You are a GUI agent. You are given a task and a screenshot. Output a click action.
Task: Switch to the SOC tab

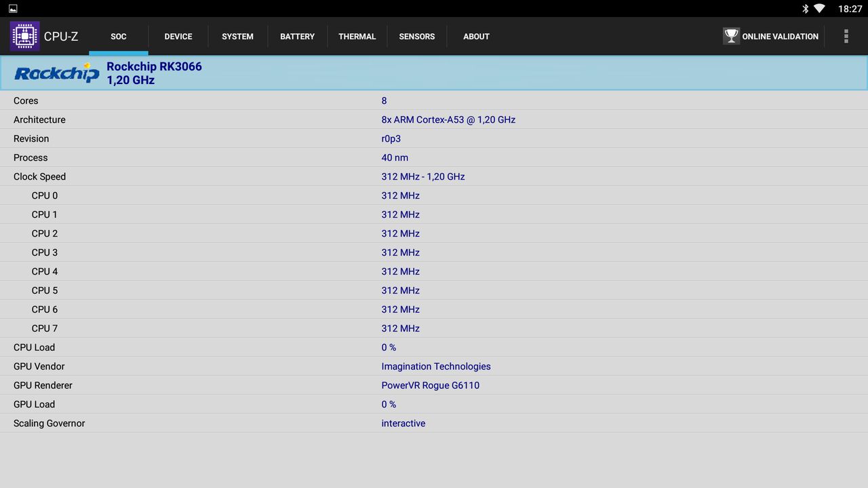[119, 37]
